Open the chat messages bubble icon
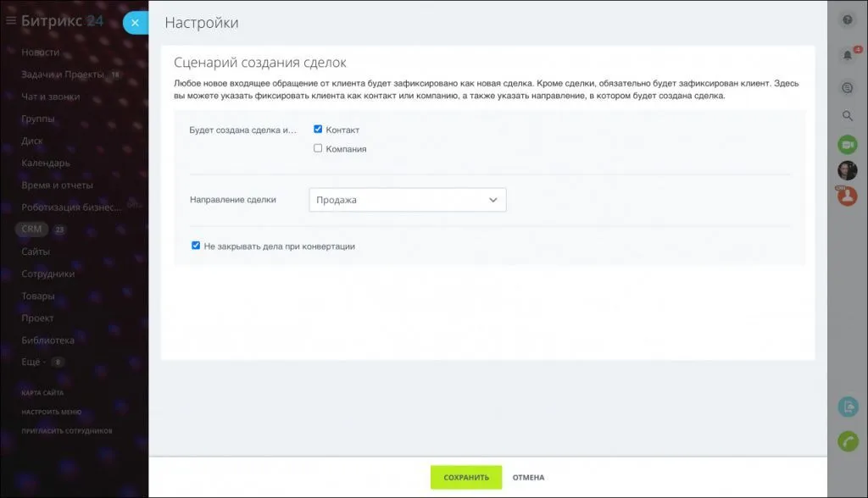The height and width of the screenshot is (498, 868). (x=847, y=87)
